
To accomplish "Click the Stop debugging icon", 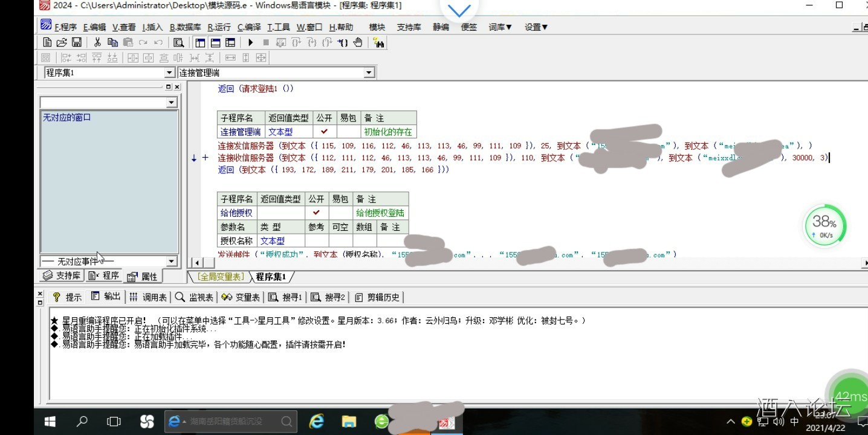I will pyautogui.click(x=265, y=42).
